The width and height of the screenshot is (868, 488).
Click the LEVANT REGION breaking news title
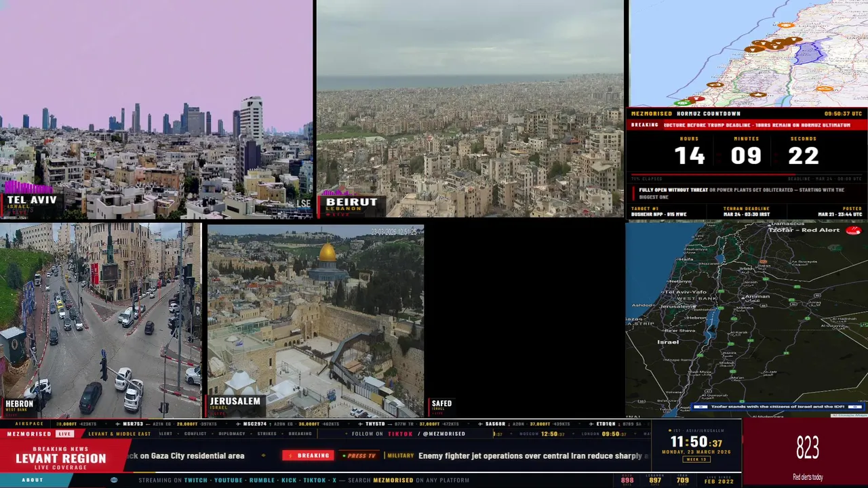pos(61,458)
